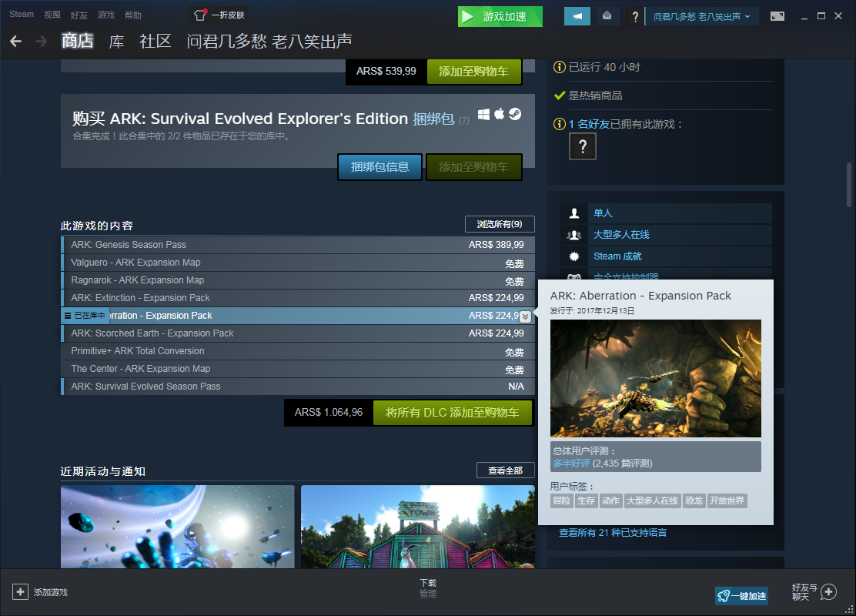Click 将所有 DLC 添加至购物车 button

pos(452,412)
